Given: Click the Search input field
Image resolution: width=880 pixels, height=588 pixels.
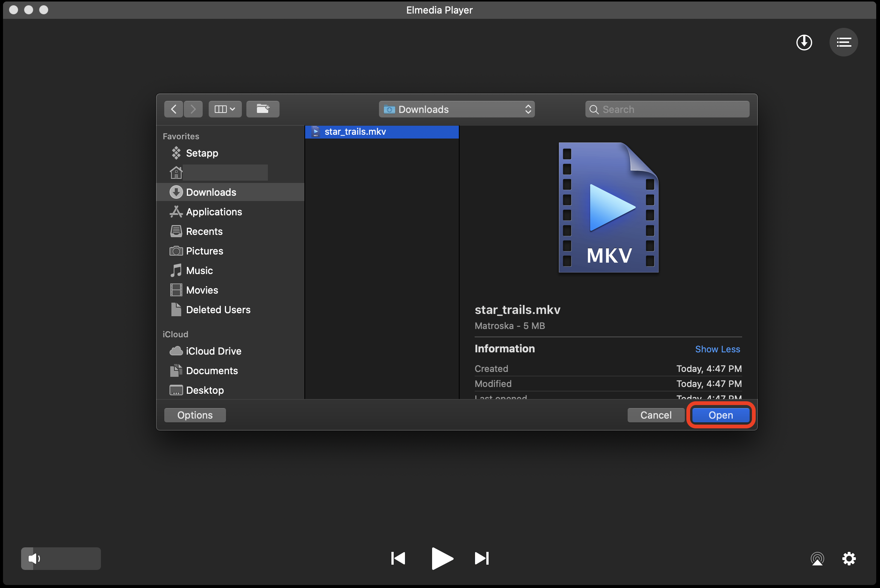Looking at the screenshot, I should click(666, 110).
